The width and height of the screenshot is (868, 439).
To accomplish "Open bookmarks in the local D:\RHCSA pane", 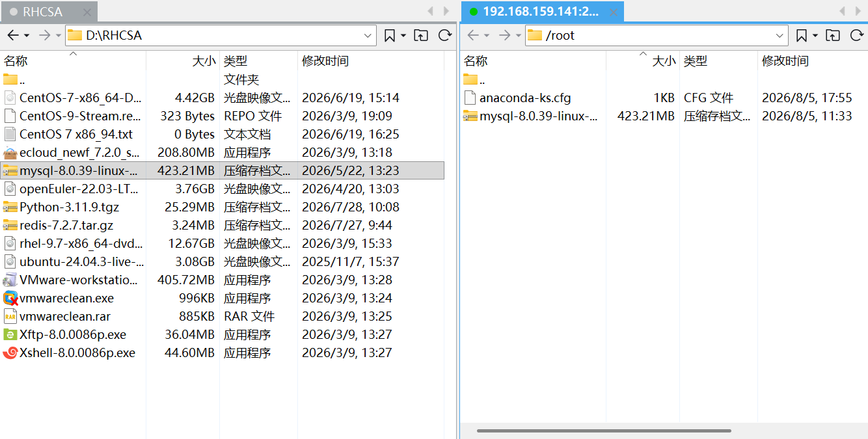I will coord(389,36).
